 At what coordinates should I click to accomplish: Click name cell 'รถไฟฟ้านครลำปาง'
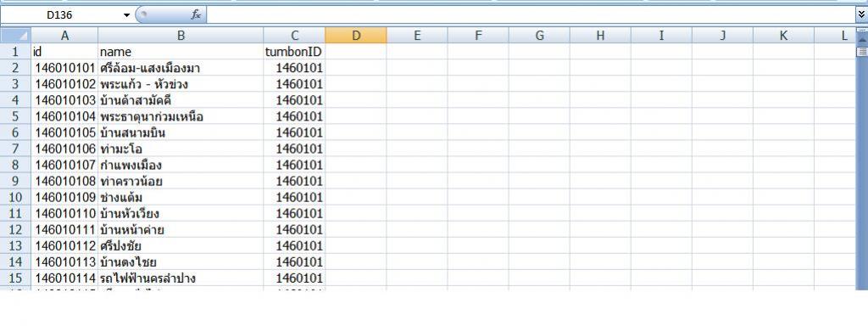pyautogui.click(x=181, y=278)
